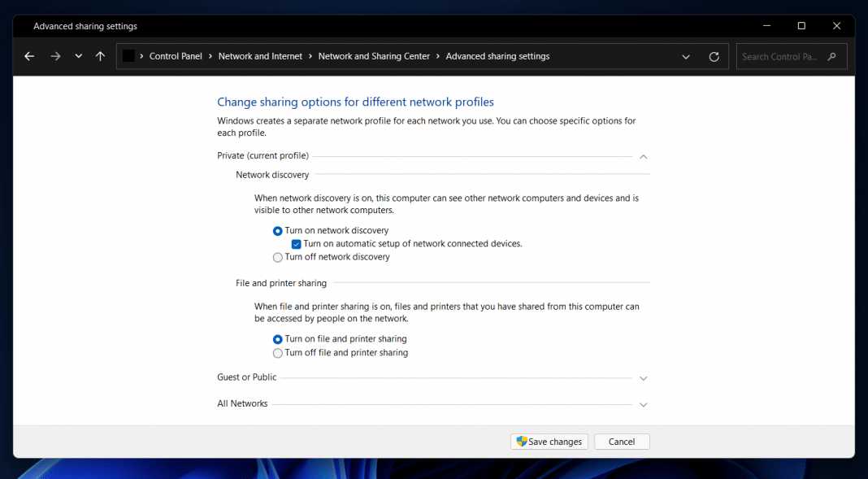The image size is (868, 479).
Task: Click the refresh icon in the address bar
Action: pos(714,56)
